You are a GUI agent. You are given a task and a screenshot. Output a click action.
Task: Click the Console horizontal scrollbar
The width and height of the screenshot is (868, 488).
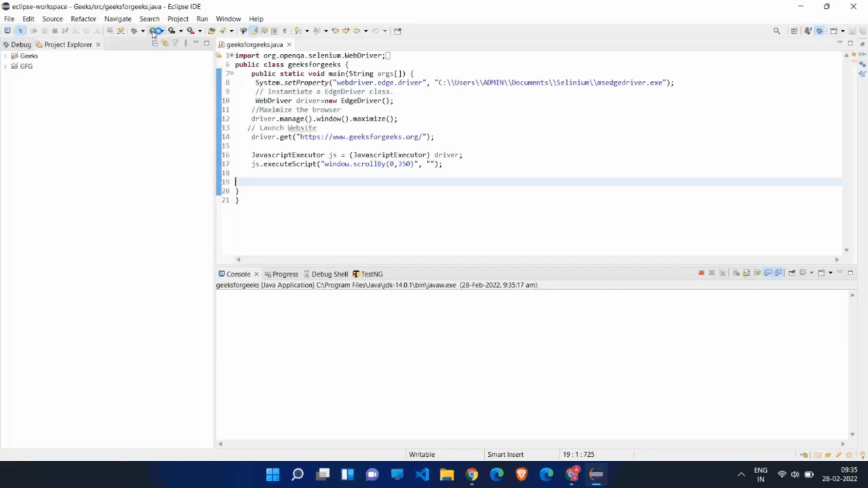(x=531, y=444)
